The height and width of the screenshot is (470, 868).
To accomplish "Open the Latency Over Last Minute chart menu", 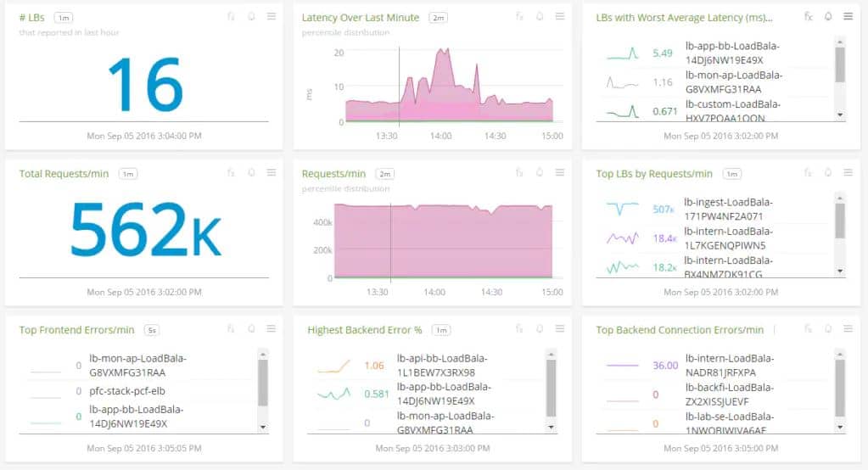I will click(x=560, y=17).
